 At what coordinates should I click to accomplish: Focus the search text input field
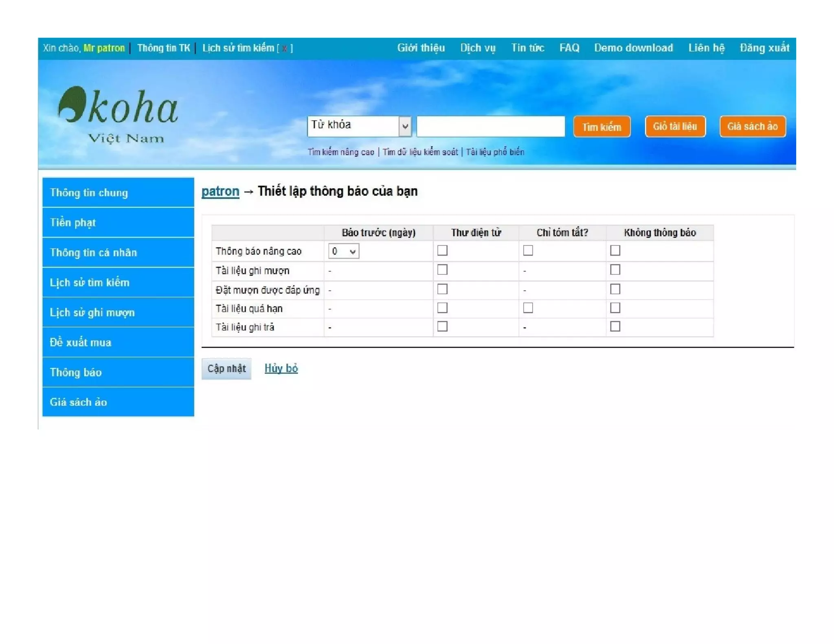(x=491, y=127)
